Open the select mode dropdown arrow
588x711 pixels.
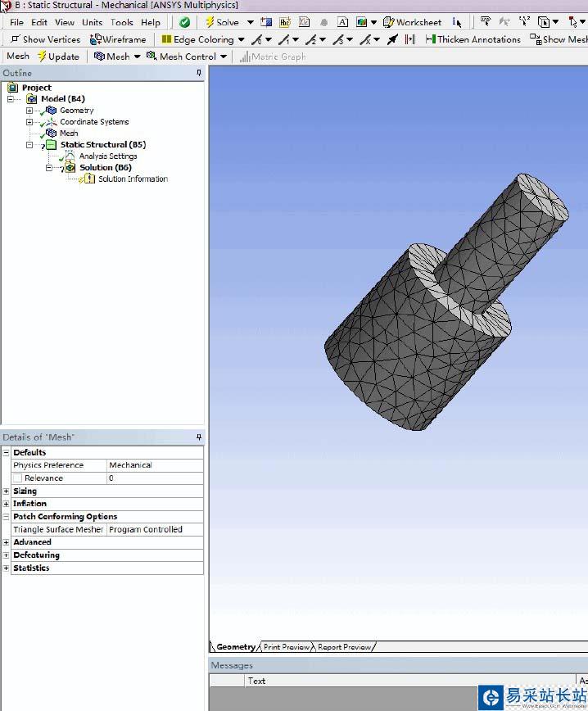coord(555,22)
